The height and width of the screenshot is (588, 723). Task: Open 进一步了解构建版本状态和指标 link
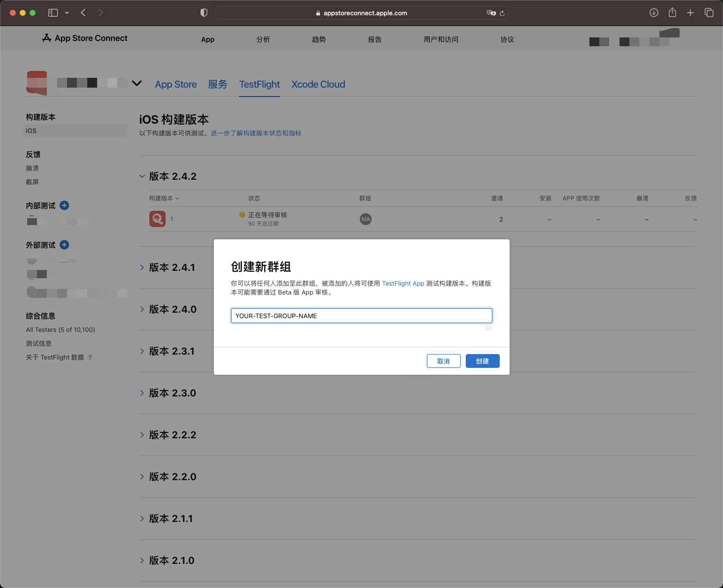coord(256,133)
